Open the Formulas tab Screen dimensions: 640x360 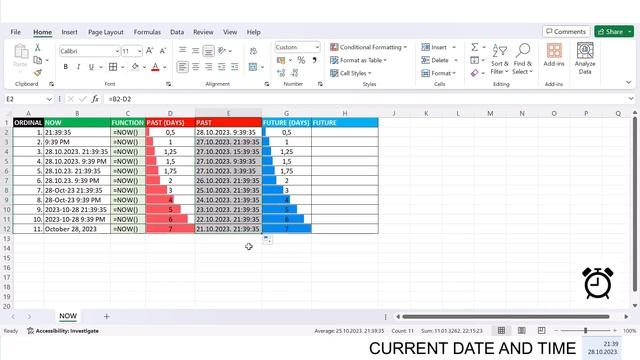pyautogui.click(x=147, y=32)
